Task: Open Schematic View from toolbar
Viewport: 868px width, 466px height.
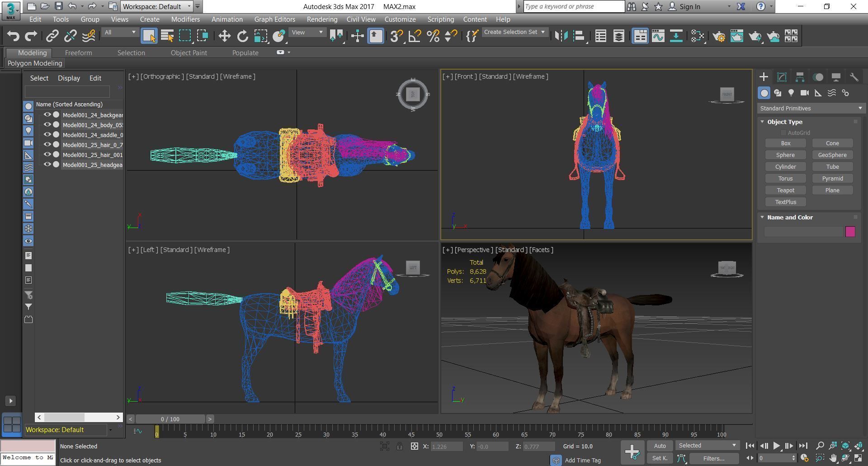Action: (x=676, y=36)
